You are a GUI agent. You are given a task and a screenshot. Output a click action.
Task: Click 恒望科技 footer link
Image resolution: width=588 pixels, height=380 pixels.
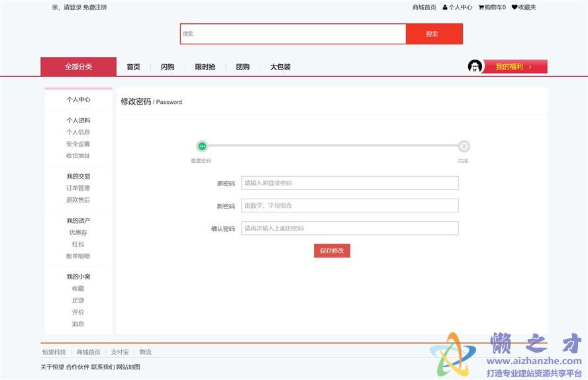[x=54, y=352]
